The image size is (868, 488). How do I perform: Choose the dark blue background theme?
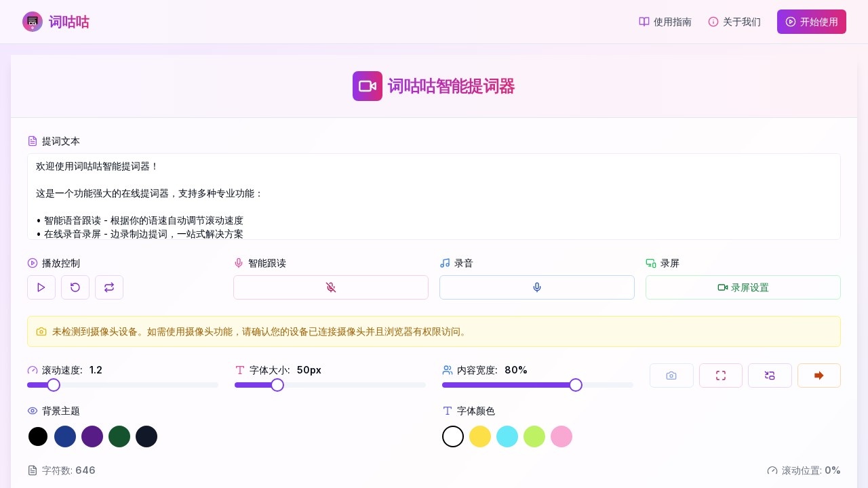[65, 436]
